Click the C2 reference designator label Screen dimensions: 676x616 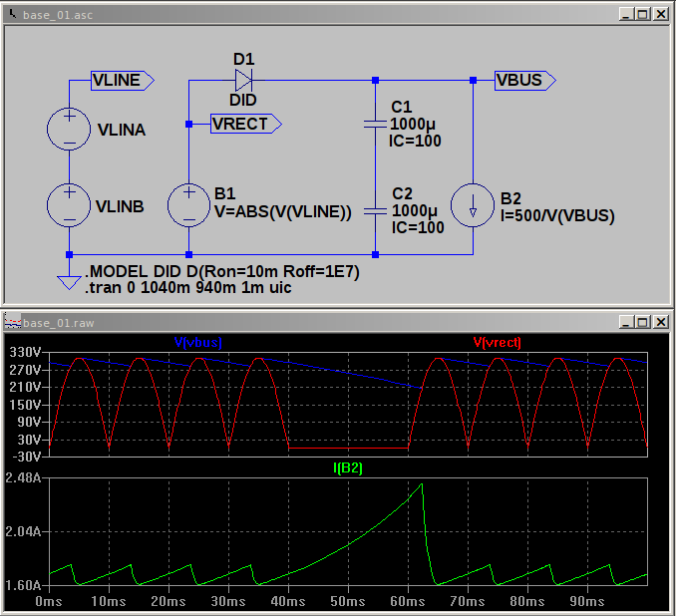tap(402, 193)
